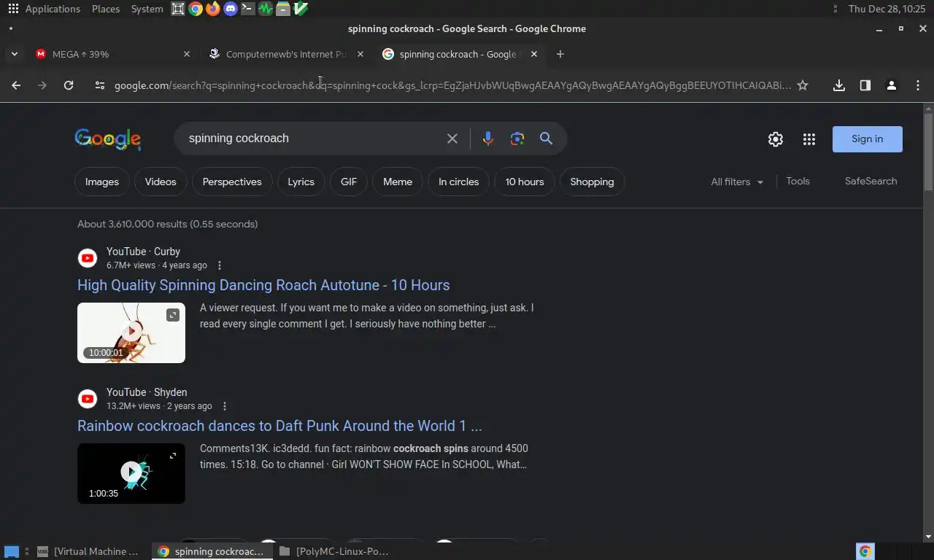
Task: Close the MEGA tab
Action: tap(186, 54)
